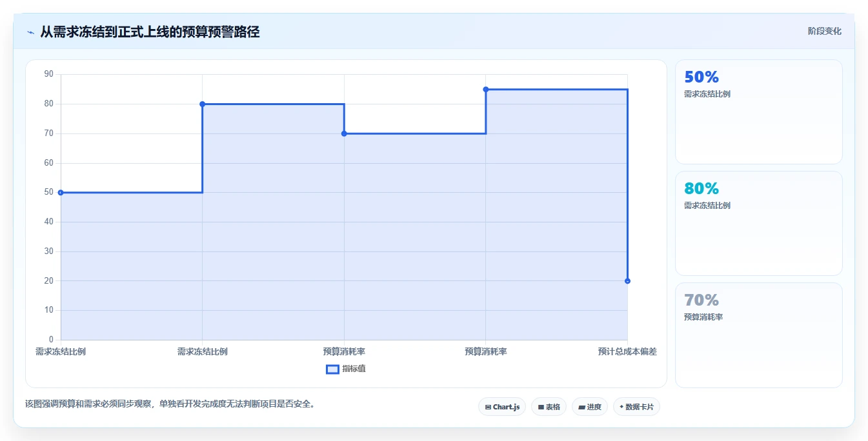Click the chart data point at value 70
This screenshot has width=868, height=441.
344,133
